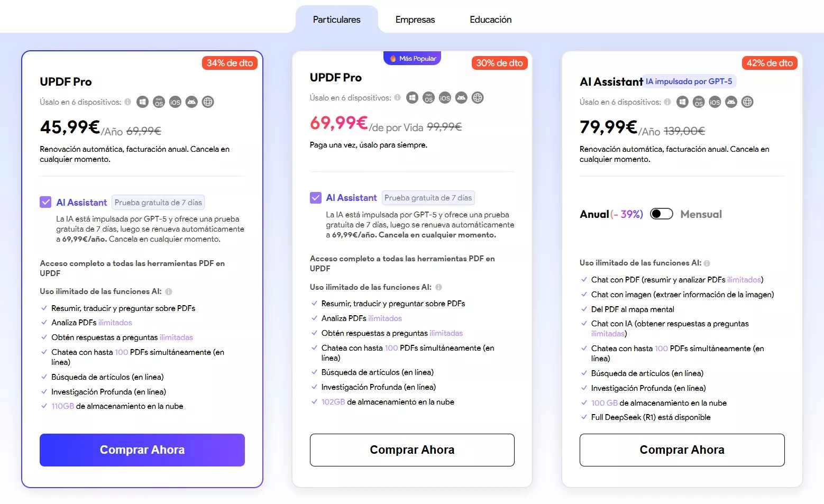Click Android icon in the AI Assistant plan

(731, 102)
